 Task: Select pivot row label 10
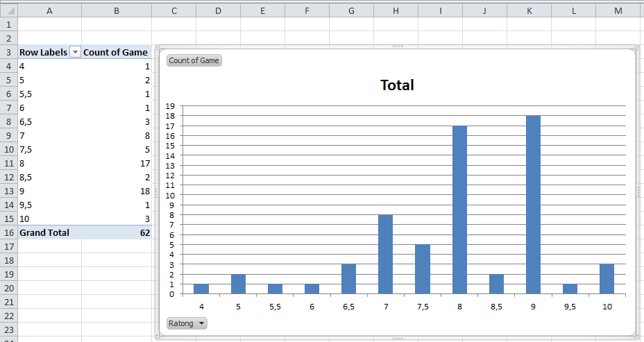pyautogui.click(x=50, y=219)
